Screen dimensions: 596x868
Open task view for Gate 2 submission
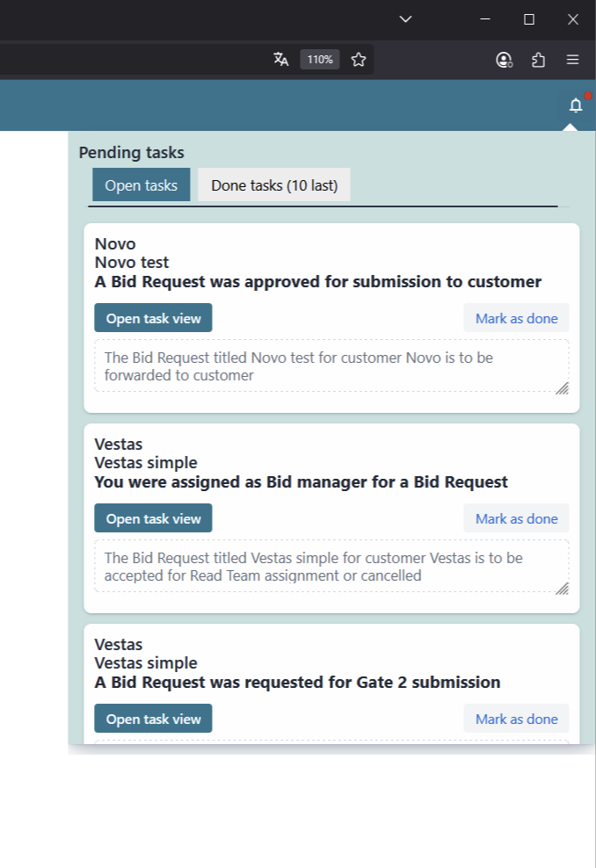(154, 719)
